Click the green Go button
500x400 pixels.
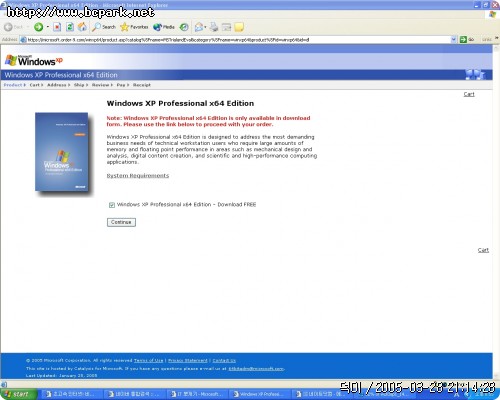pos(467,40)
